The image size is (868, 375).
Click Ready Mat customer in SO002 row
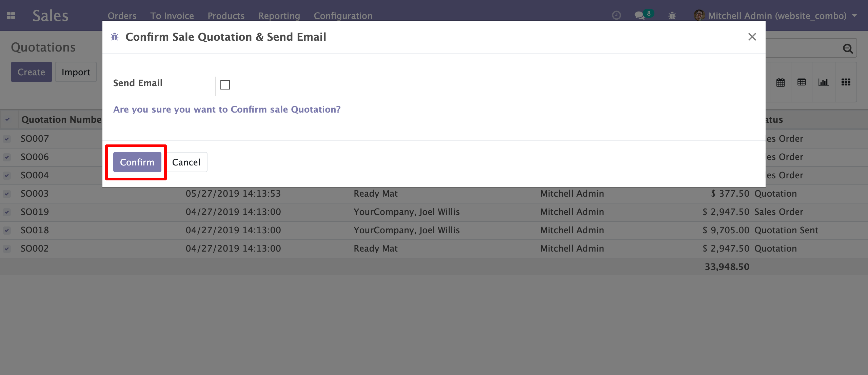(x=376, y=249)
